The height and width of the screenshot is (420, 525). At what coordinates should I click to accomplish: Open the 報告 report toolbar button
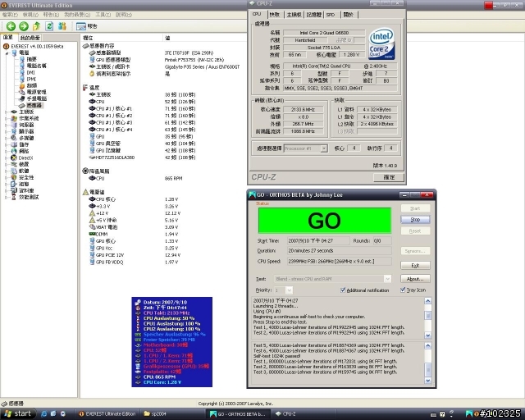pos(86,26)
